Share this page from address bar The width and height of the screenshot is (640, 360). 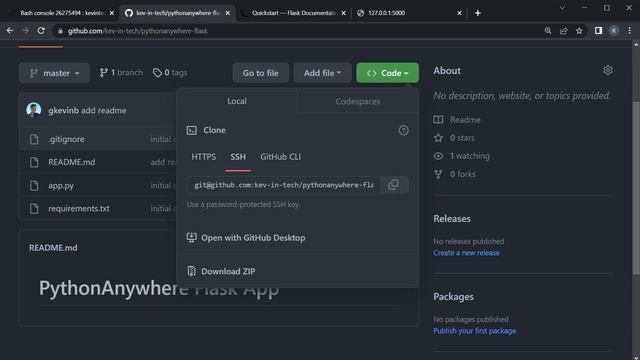click(x=564, y=31)
